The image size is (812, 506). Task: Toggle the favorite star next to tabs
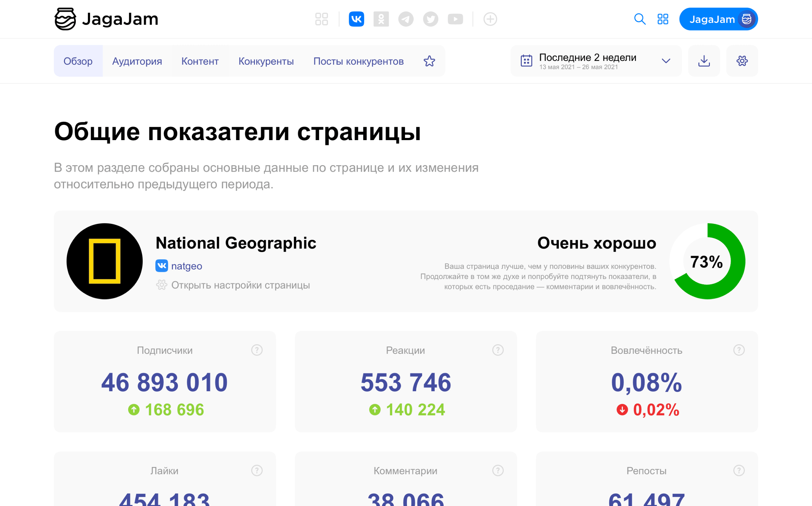coord(429,61)
